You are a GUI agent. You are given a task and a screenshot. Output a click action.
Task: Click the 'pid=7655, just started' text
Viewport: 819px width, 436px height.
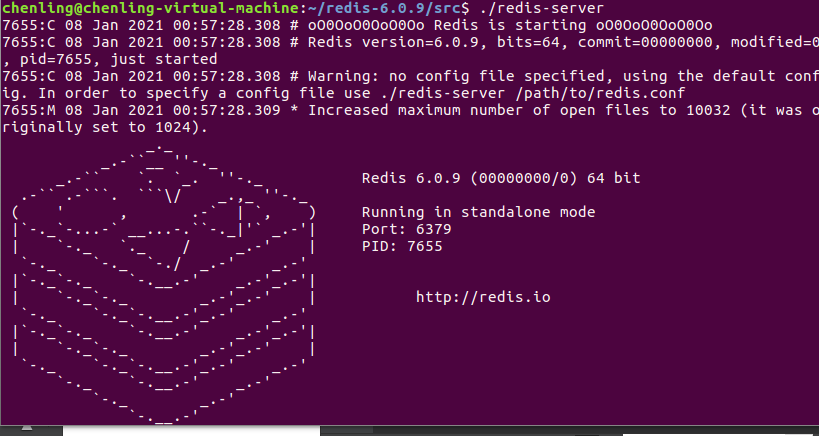click(119, 60)
